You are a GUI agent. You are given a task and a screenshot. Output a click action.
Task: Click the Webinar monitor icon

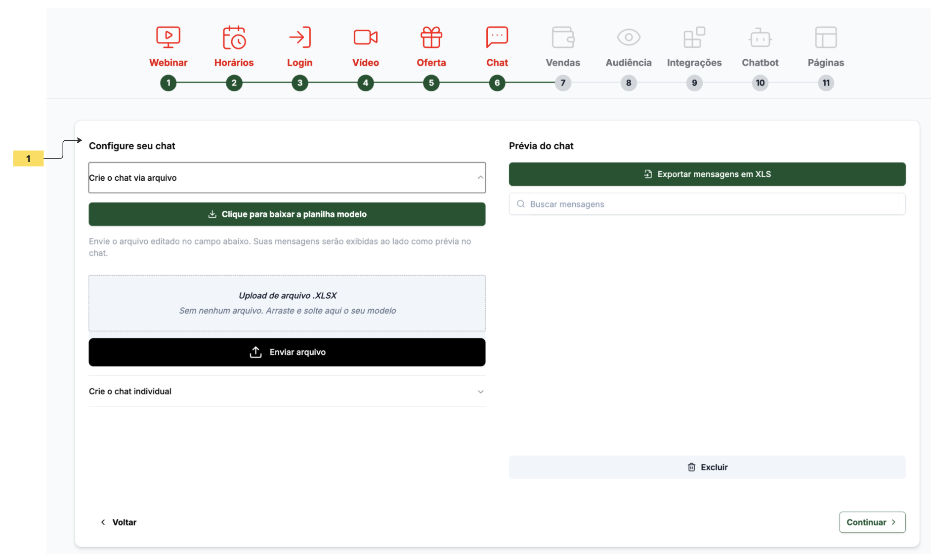pyautogui.click(x=168, y=38)
